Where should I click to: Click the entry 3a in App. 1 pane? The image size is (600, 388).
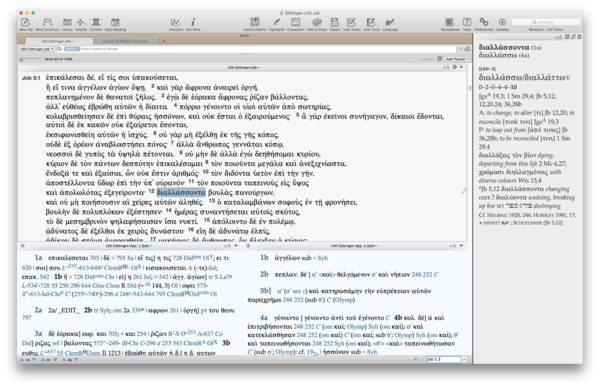pos(38,334)
